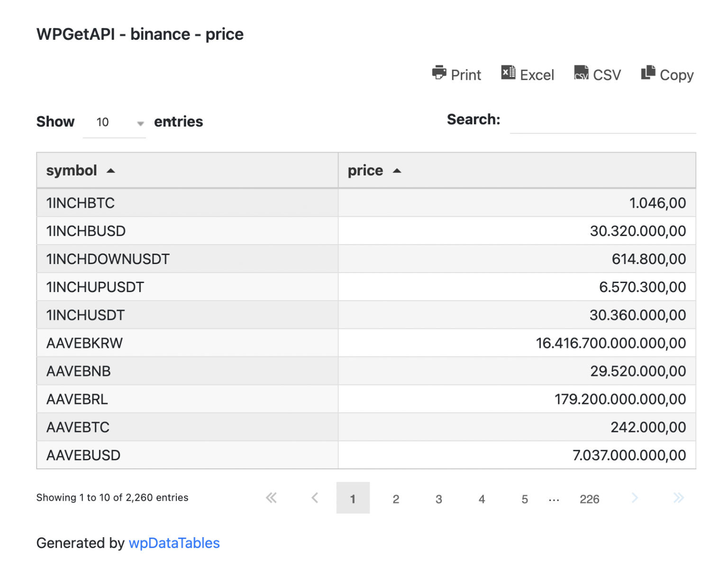
Task: Navigate to page 2
Action: click(x=396, y=499)
